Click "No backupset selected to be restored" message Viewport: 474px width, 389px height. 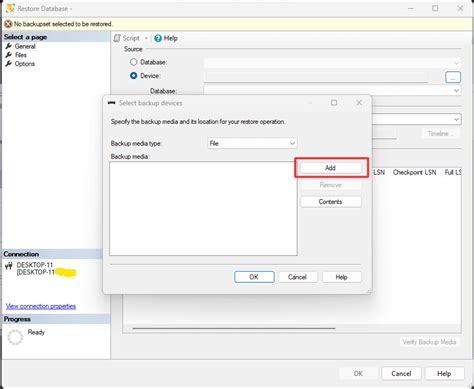63,24
